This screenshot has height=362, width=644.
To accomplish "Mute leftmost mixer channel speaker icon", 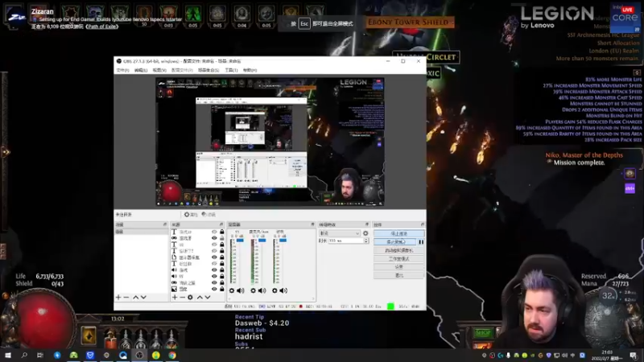I will pyautogui.click(x=240, y=290).
